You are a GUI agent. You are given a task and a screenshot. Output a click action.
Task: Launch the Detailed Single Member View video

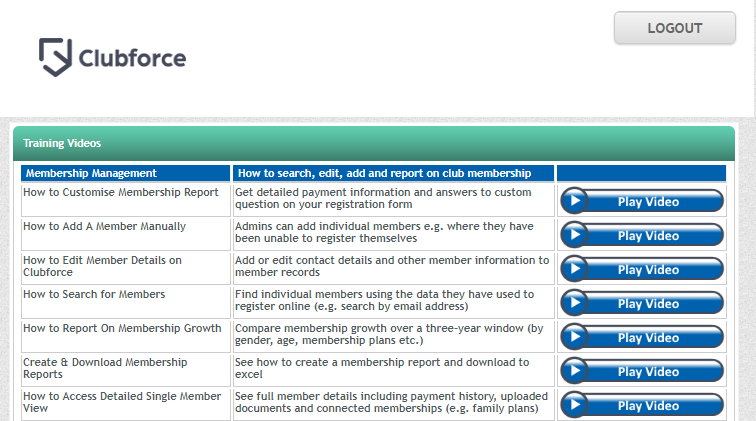(641, 405)
